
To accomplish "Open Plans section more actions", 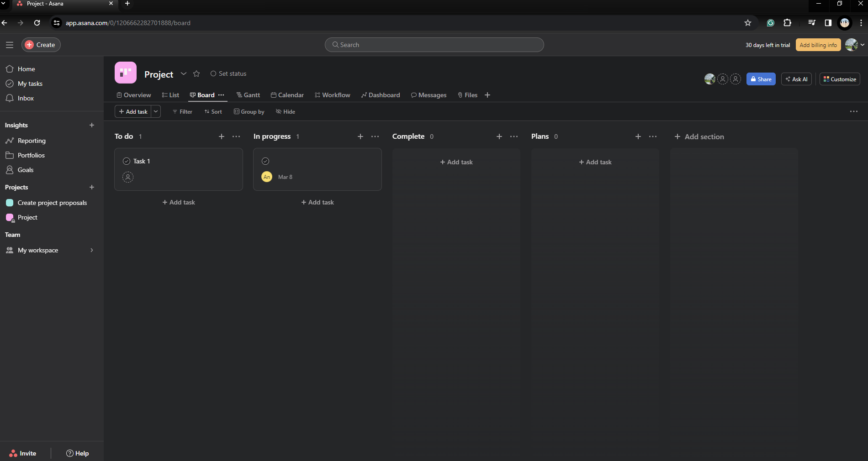I will [x=653, y=136].
